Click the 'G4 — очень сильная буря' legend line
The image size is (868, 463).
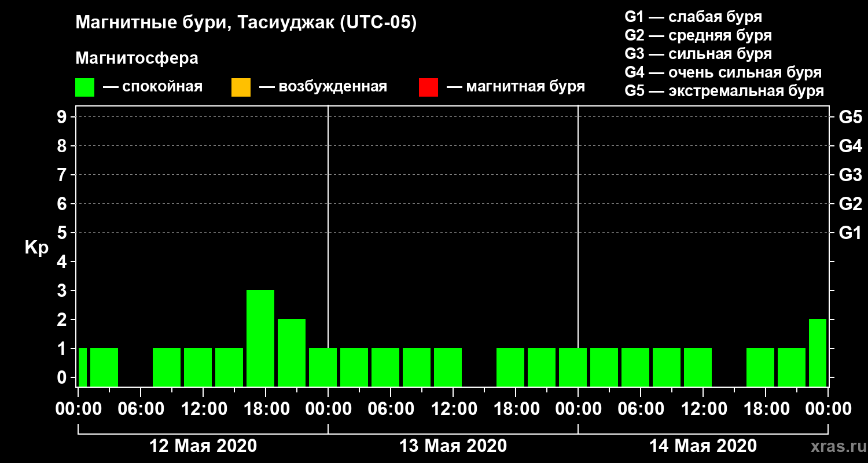pos(723,72)
